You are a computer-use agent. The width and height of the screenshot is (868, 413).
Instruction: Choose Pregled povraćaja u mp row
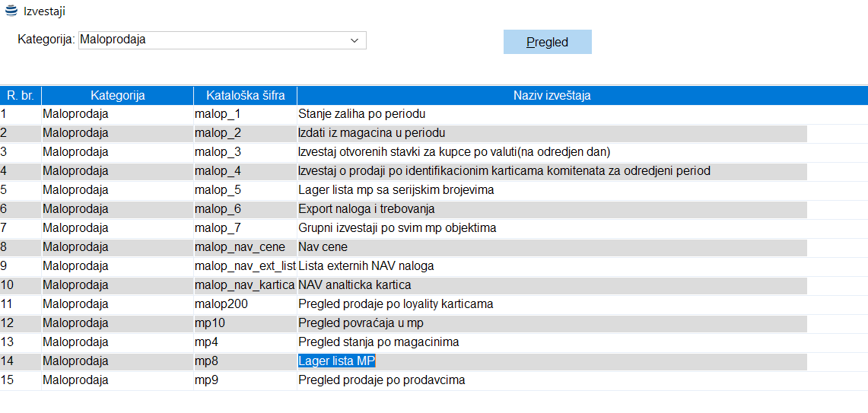(x=361, y=323)
